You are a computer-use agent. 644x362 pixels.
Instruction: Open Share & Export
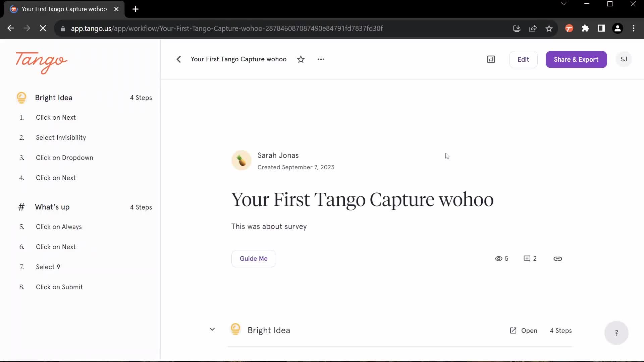pos(576,59)
